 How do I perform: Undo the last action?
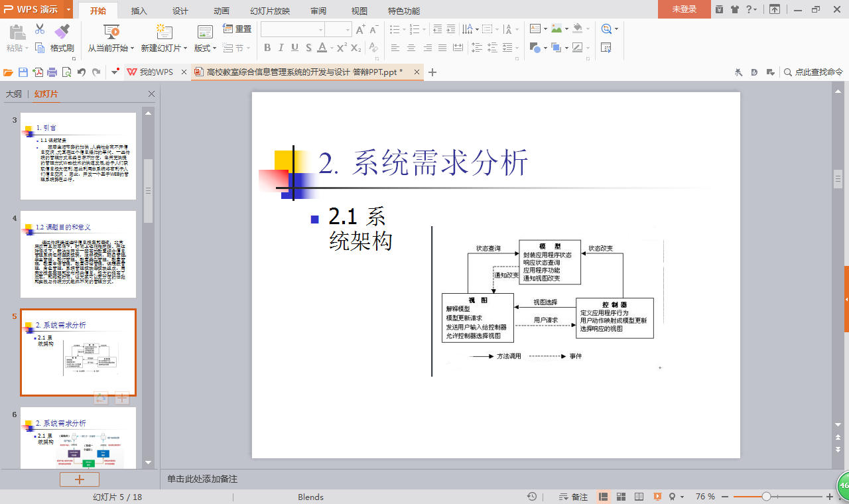pyautogui.click(x=82, y=72)
